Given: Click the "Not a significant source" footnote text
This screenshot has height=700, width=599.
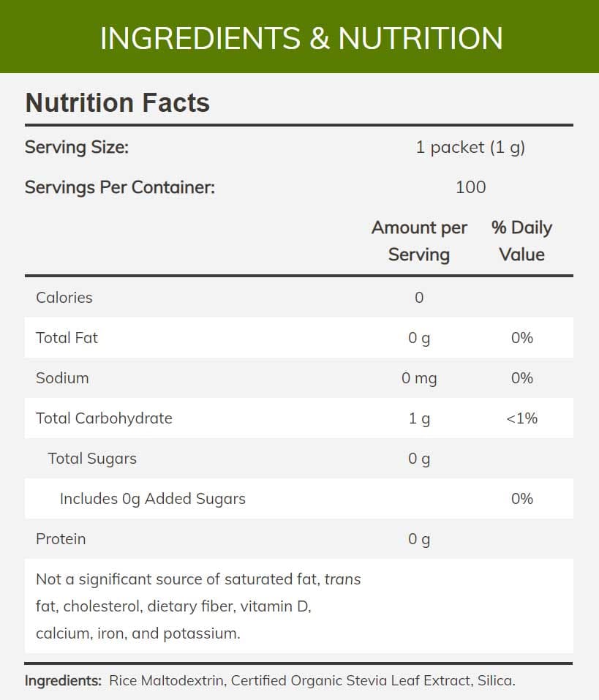Looking at the screenshot, I should click(x=197, y=606).
